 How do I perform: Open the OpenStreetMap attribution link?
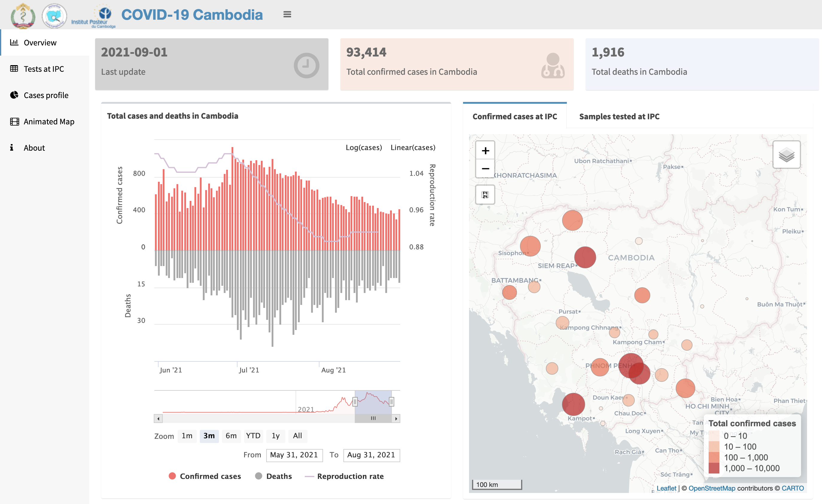(x=712, y=488)
